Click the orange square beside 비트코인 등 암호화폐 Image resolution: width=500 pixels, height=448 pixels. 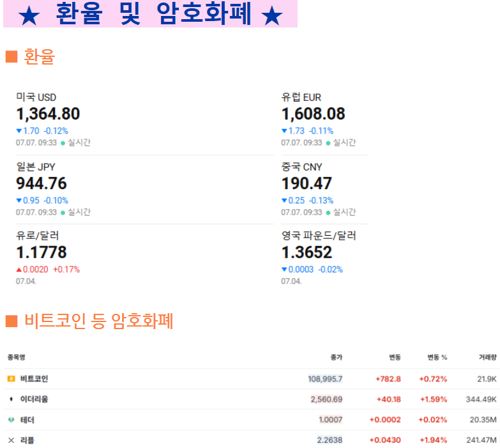click(11, 321)
